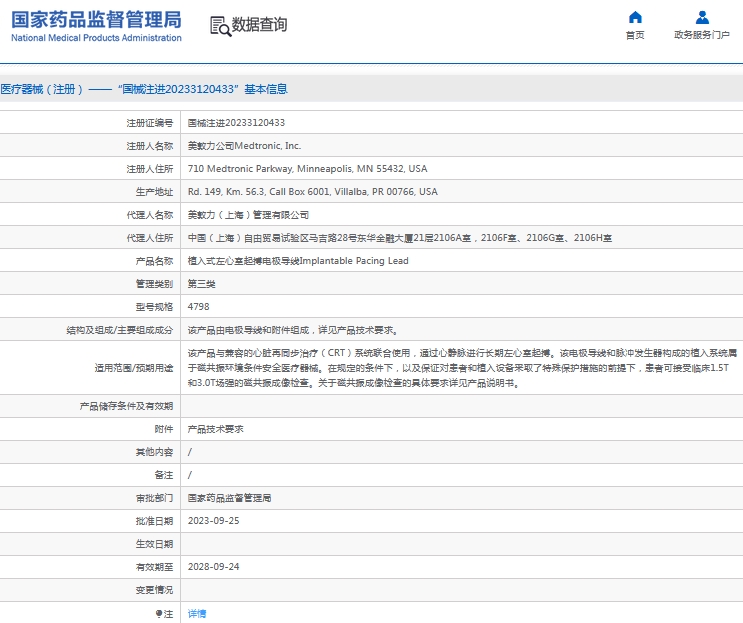Click the model specification 4798 value
Screen dimensions: 743x623
pyautogui.click(x=198, y=307)
